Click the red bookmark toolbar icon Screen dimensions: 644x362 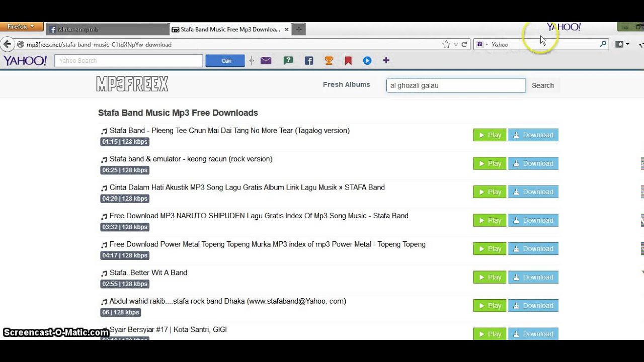[348, 61]
